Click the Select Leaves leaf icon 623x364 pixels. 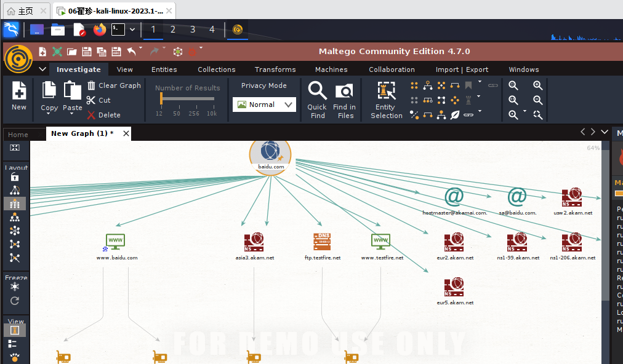coord(455,115)
